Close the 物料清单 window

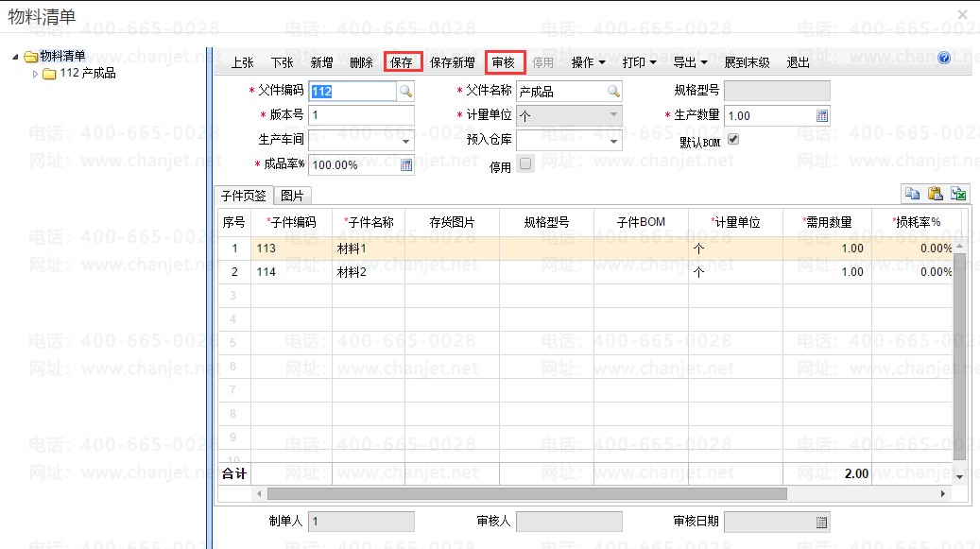962,14
